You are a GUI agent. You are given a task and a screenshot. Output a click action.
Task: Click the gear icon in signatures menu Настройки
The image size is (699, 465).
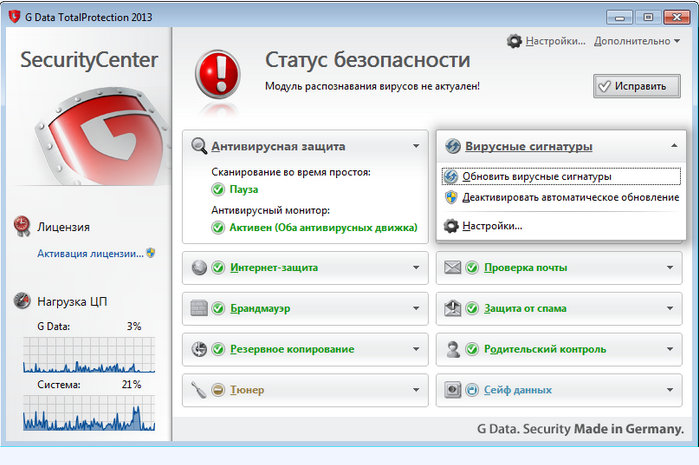coord(451,226)
